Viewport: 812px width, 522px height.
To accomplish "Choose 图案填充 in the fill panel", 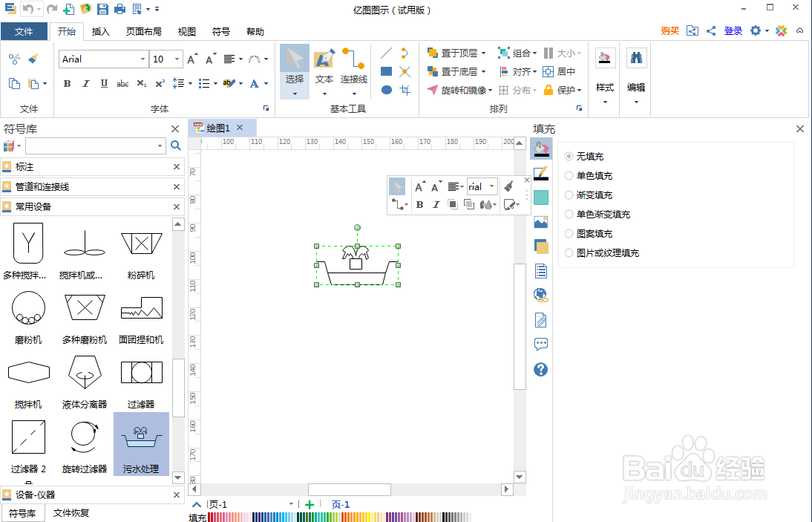I will coord(569,233).
